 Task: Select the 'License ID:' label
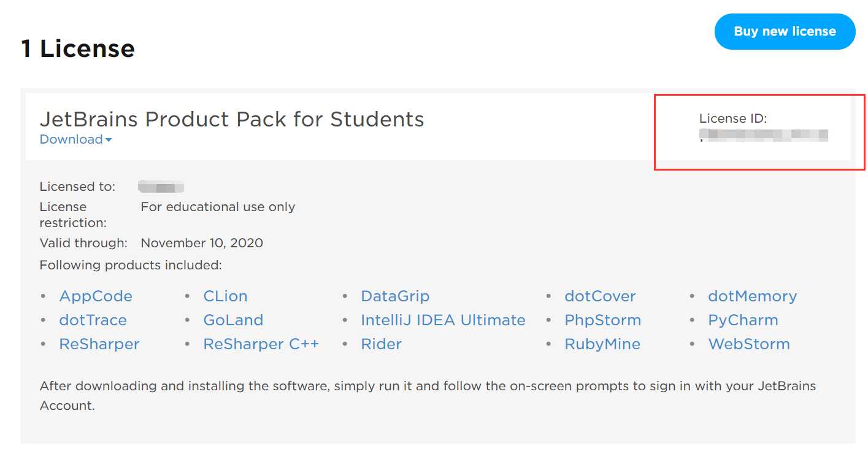pyautogui.click(x=733, y=118)
